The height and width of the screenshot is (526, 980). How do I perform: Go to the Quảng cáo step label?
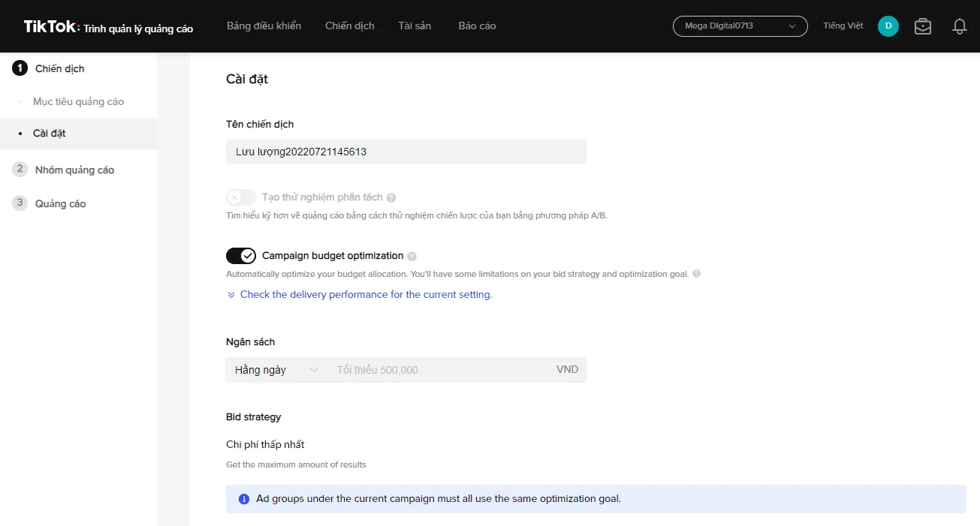(x=61, y=203)
